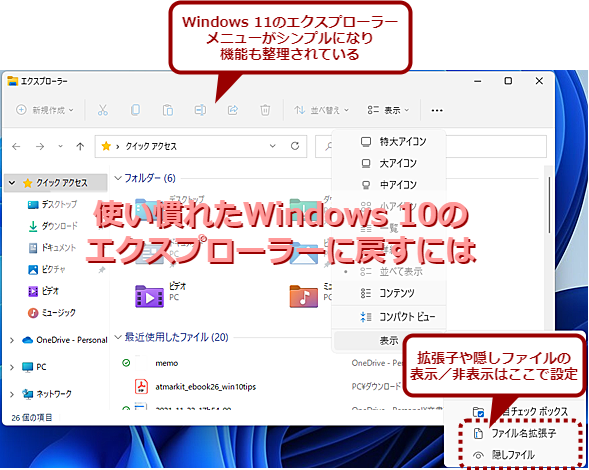Screen dimensions: 589x470
Task: Click the pin icon next to ピクチャ
Action: click(101, 270)
